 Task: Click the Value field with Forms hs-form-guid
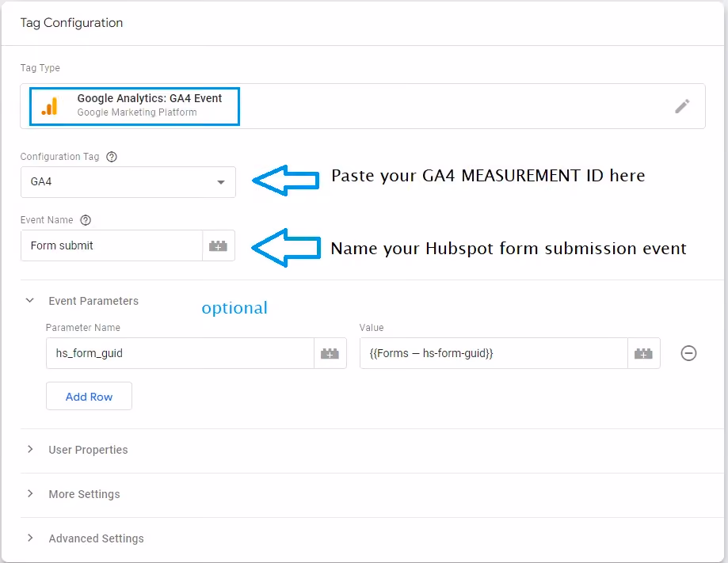[x=494, y=353]
